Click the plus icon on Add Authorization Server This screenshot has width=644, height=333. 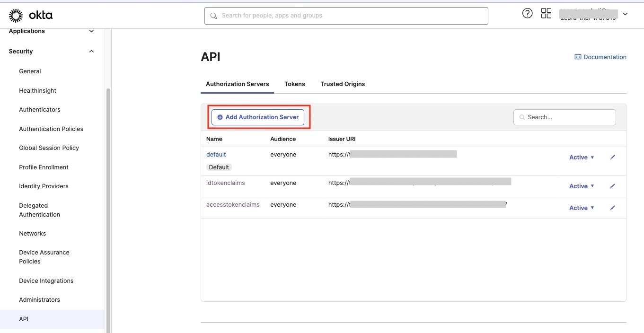[220, 117]
